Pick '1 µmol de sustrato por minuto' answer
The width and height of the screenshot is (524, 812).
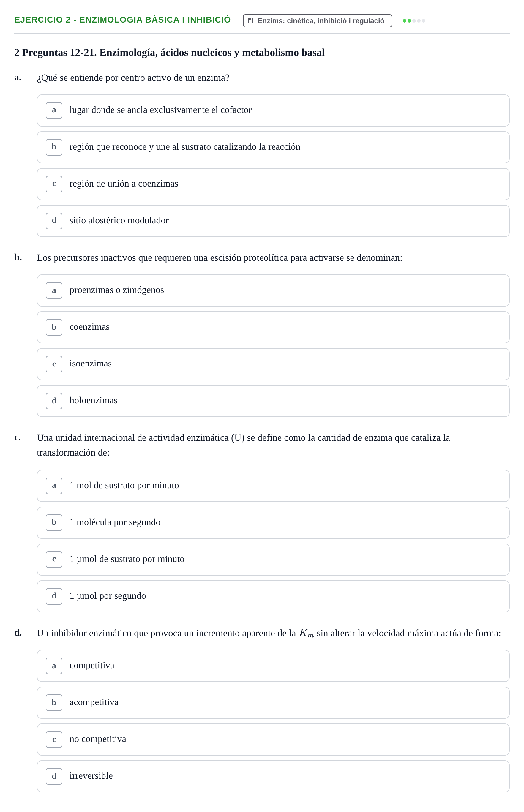pos(273,559)
